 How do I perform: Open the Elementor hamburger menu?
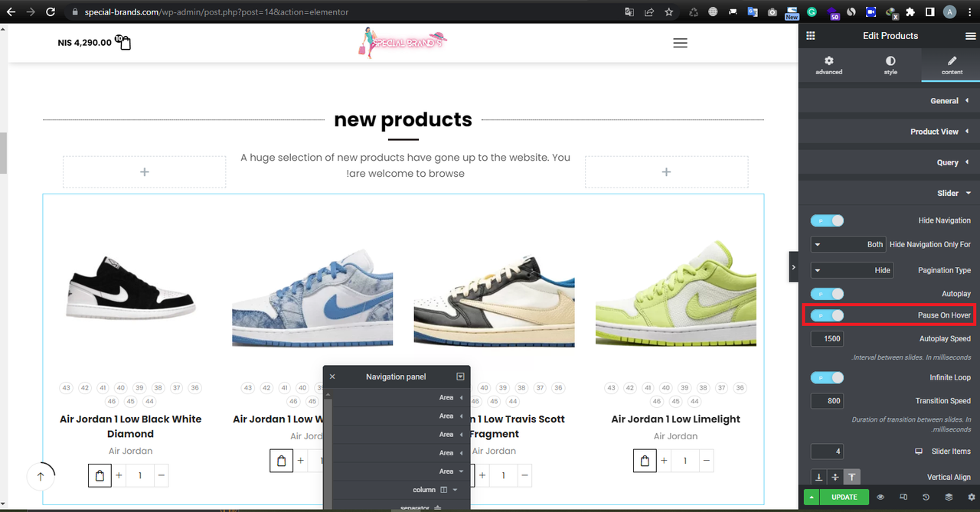point(970,36)
